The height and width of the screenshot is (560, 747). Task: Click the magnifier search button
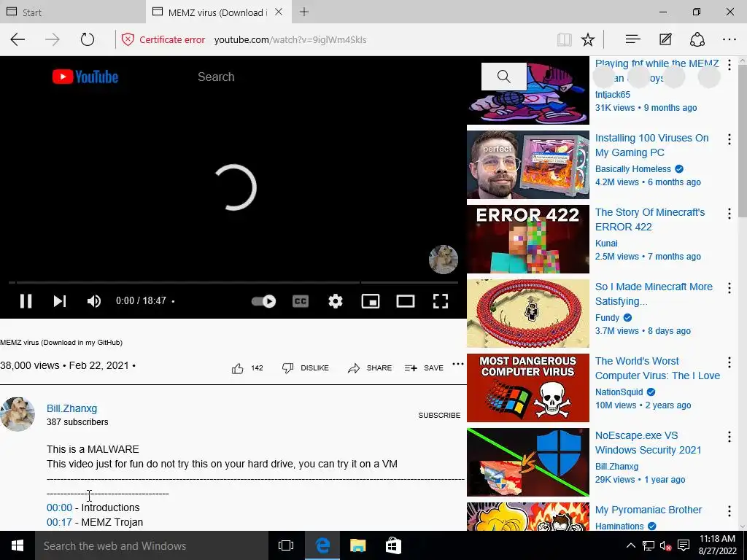[504, 76]
